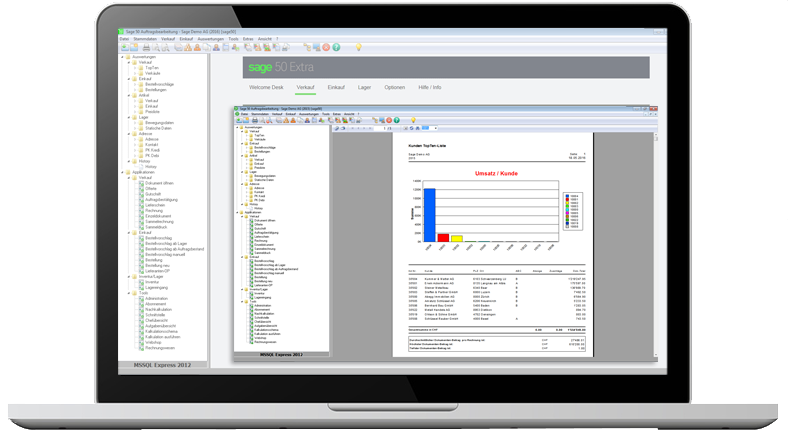
Task: Select Bestellvorschlag manuell in back window tree
Action: click(165, 255)
